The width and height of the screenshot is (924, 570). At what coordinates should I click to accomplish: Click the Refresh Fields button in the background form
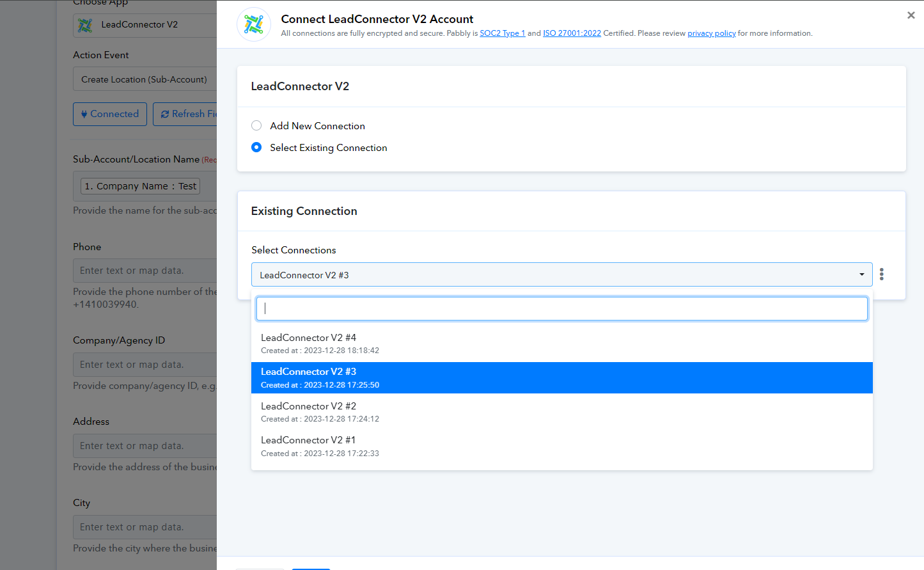[x=185, y=114]
